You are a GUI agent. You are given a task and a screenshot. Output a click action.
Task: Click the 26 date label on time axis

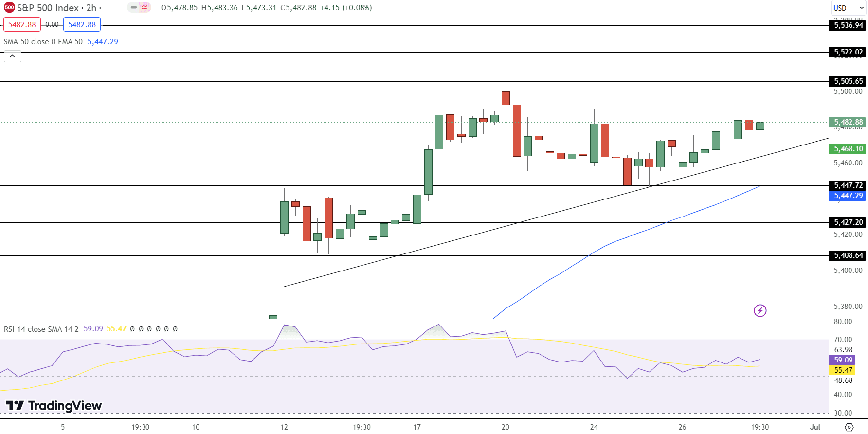[x=683, y=427]
